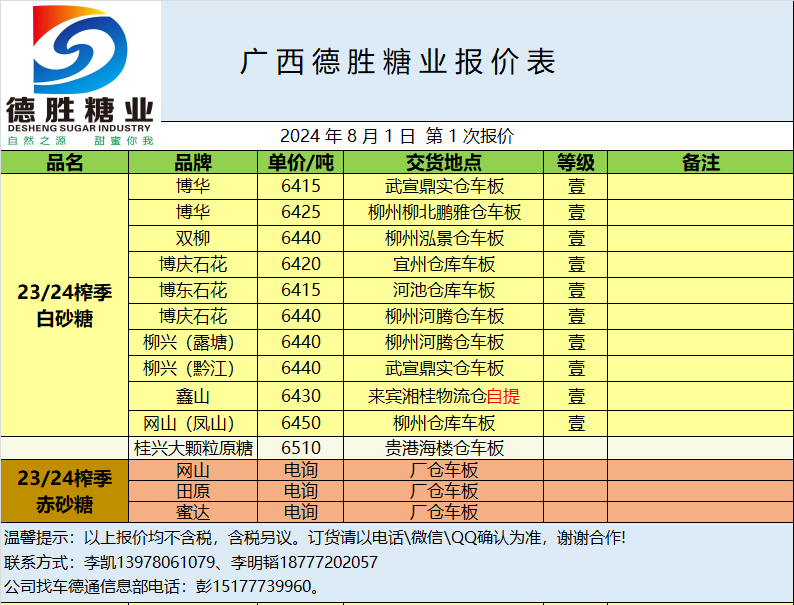Click the 单价/吨 header cell
The width and height of the screenshot is (794, 605).
(x=301, y=163)
